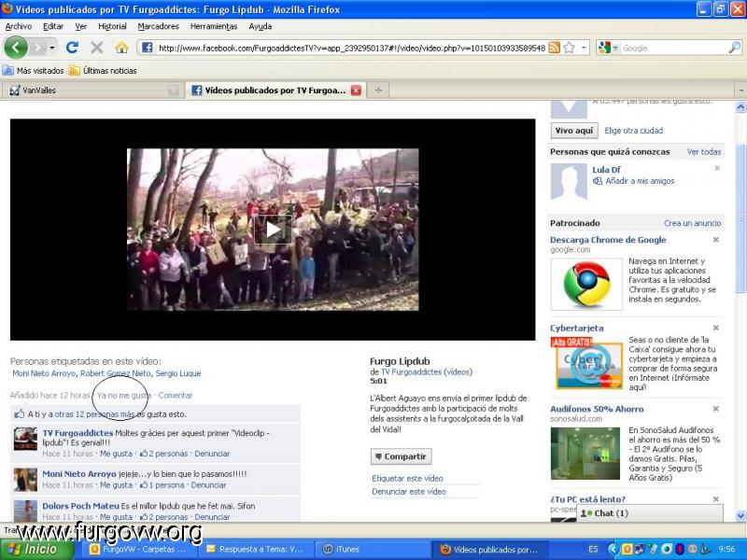
Task: Open the Chrome logo ad image
Action: pyautogui.click(x=586, y=285)
